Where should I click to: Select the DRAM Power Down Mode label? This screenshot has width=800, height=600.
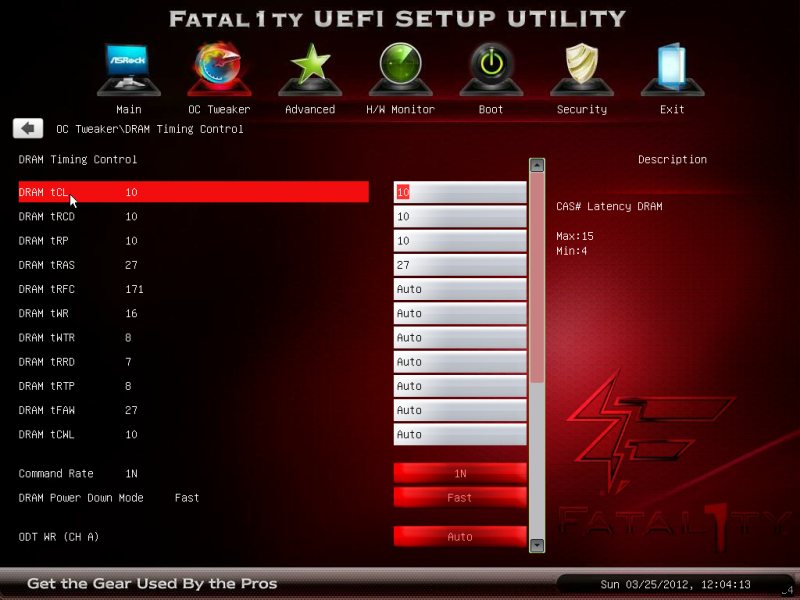click(x=81, y=497)
